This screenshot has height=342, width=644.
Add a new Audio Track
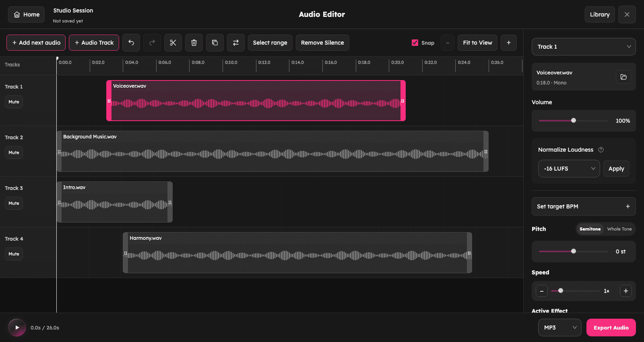tap(94, 43)
